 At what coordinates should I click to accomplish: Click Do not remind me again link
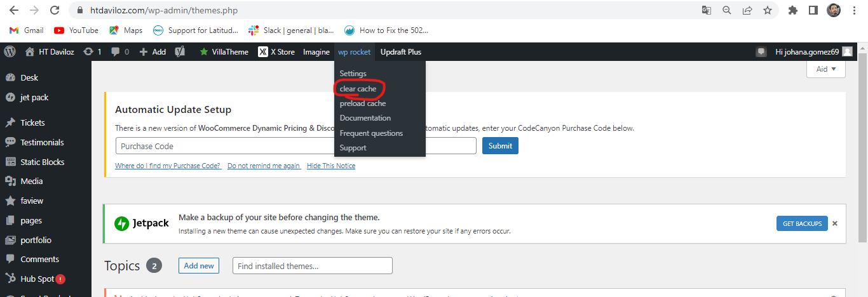(x=264, y=166)
